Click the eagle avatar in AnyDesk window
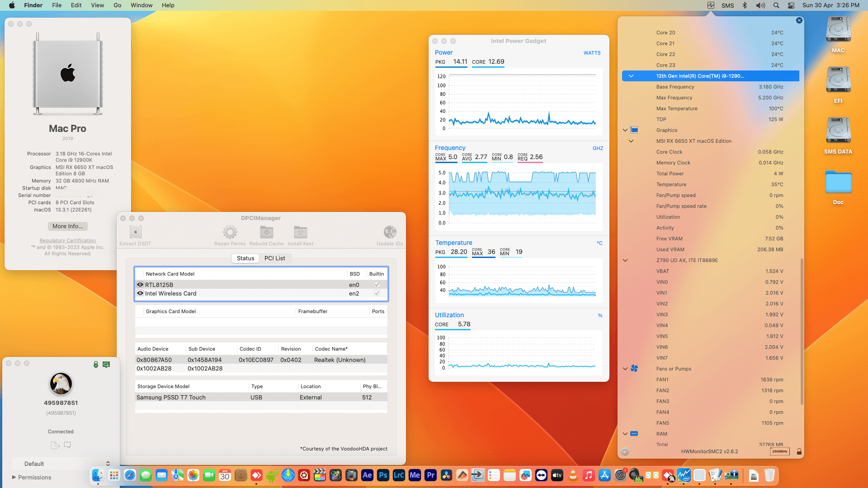868x488 pixels. tap(61, 384)
